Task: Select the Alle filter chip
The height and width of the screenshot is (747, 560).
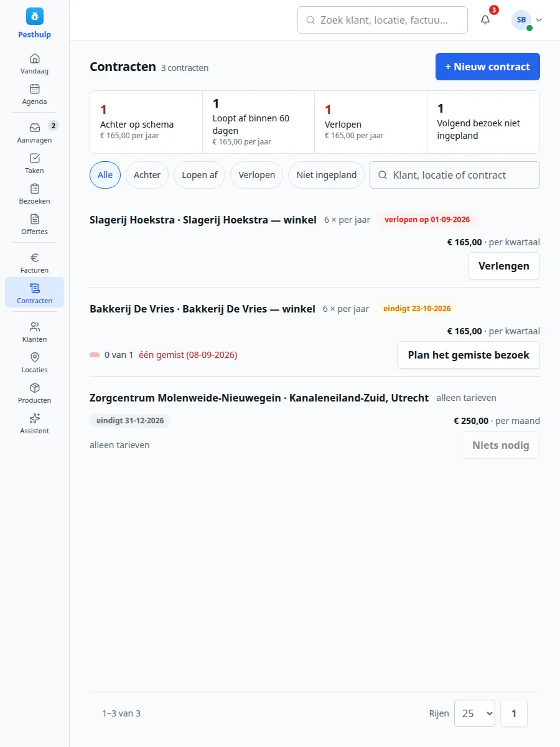Action: point(105,175)
